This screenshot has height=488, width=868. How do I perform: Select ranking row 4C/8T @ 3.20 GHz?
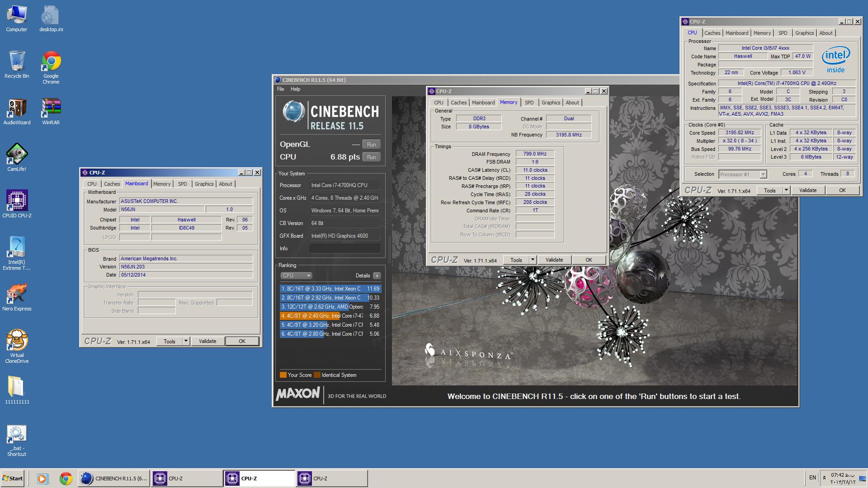click(330, 325)
